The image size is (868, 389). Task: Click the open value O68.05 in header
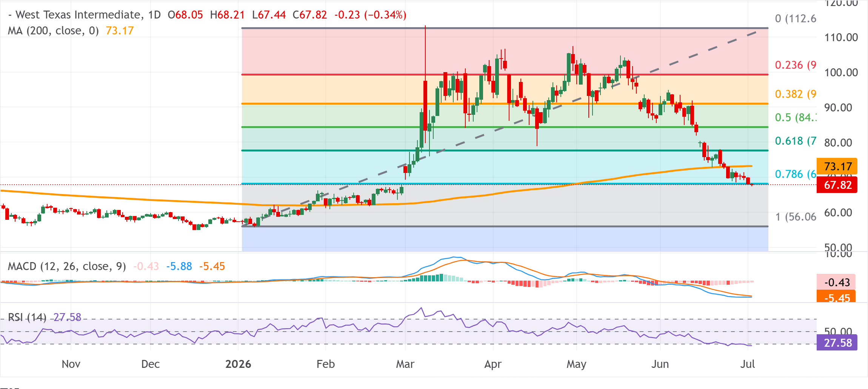click(x=185, y=15)
